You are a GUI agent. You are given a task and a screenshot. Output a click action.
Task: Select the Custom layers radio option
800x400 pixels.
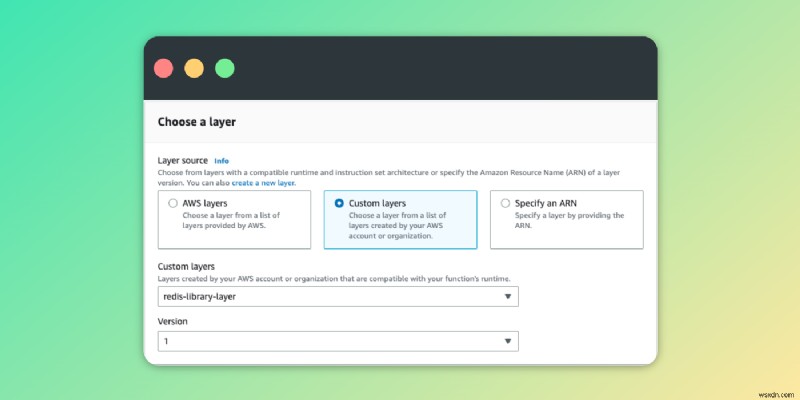(x=339, y=203)
